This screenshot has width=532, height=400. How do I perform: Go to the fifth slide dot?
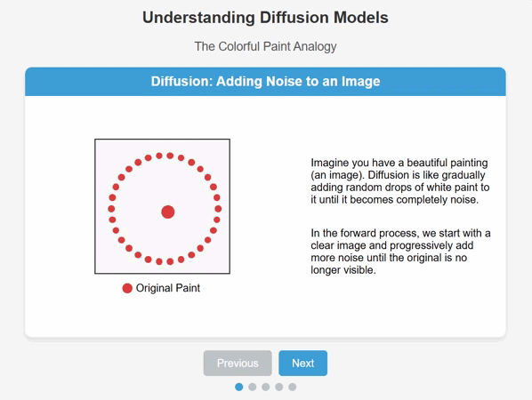[292, 387]
